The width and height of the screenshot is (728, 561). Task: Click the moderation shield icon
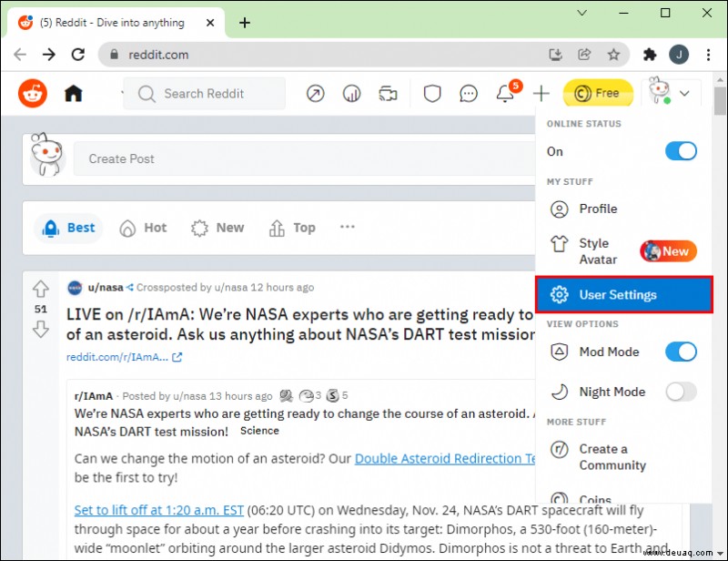point(431,94)
